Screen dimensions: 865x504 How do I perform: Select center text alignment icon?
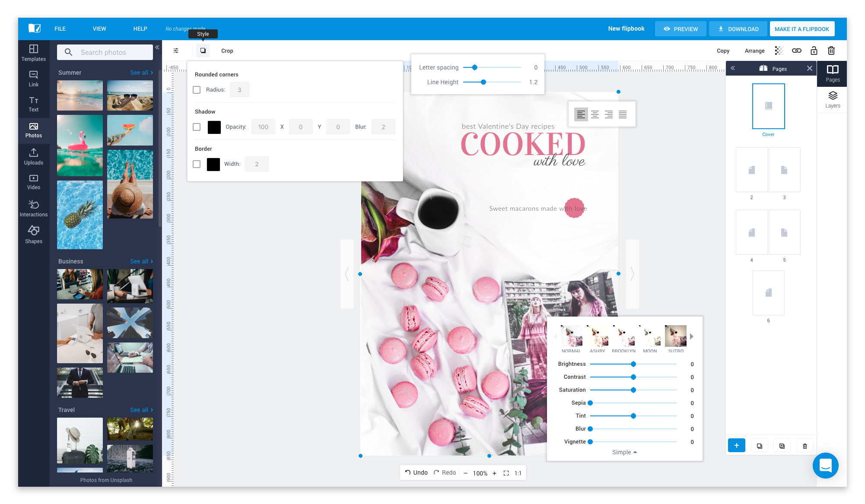[595, 114]
